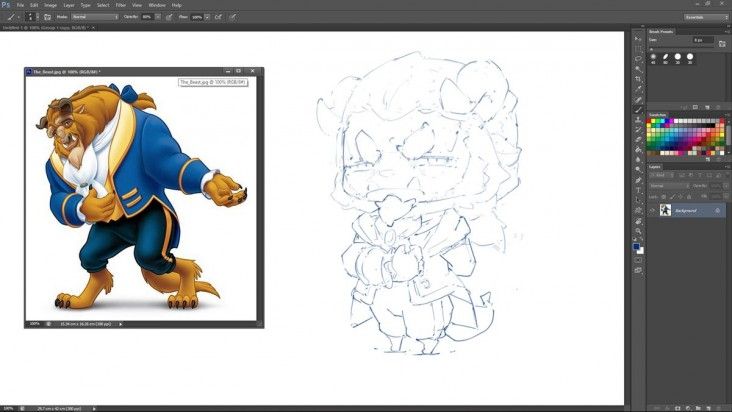This screenshot has width=732, height=412.
Task: Select the Blur tool
Action: (638, 159)
